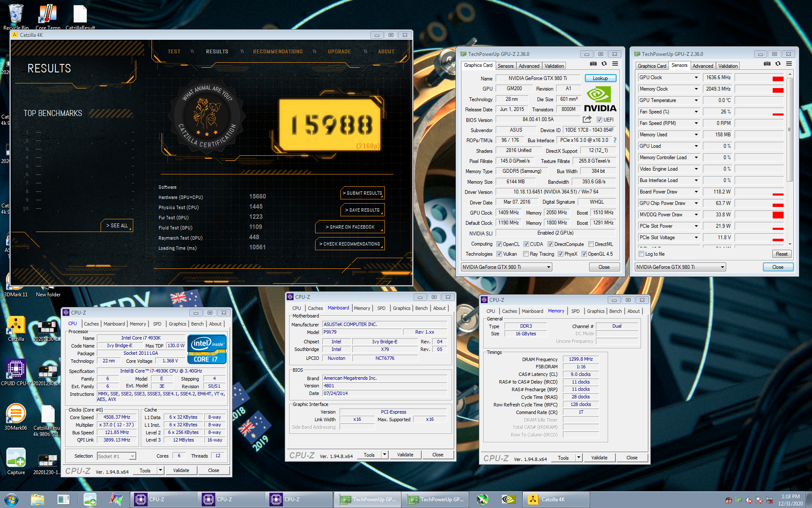Open the hamburger menu in GPU-Z Graphics Card window
The height and width of the screenshot is (508, 812).
pyautogui.click(x=615, y=64)
